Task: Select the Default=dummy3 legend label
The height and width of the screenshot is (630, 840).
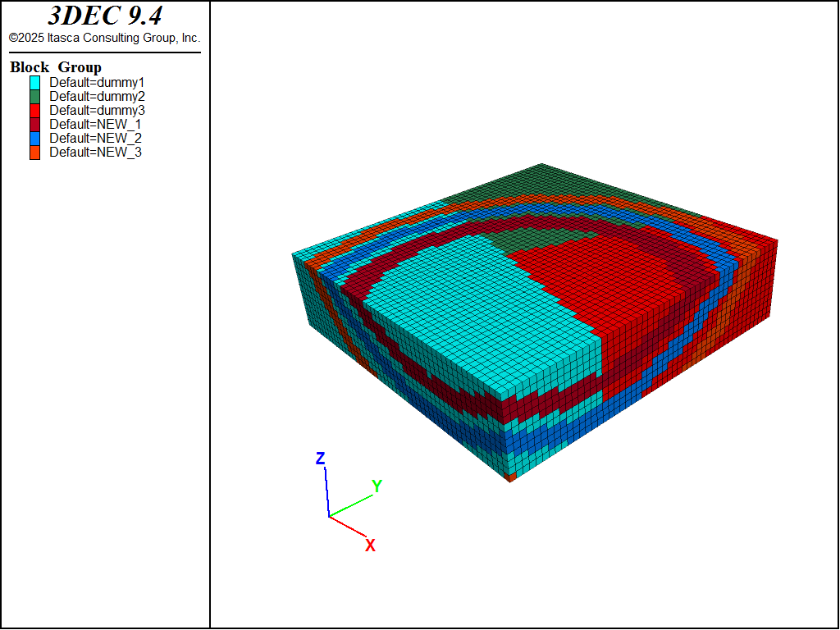Action: (97, 110)
